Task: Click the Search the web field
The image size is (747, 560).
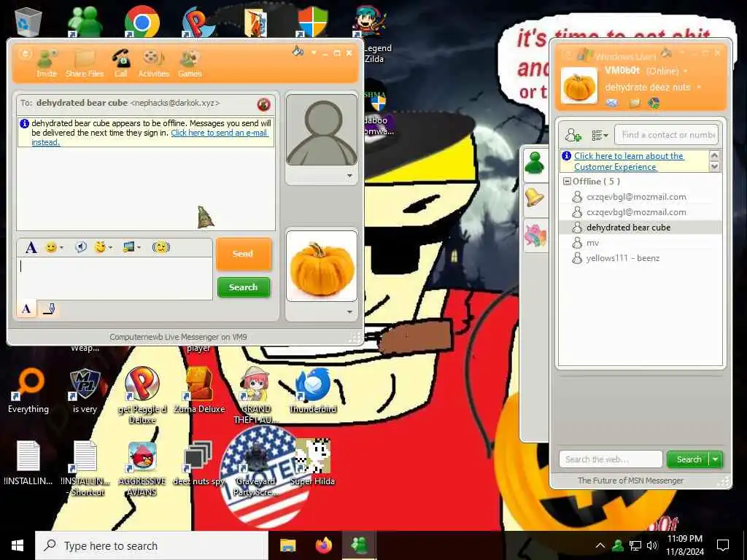Action: click(611, 459)
